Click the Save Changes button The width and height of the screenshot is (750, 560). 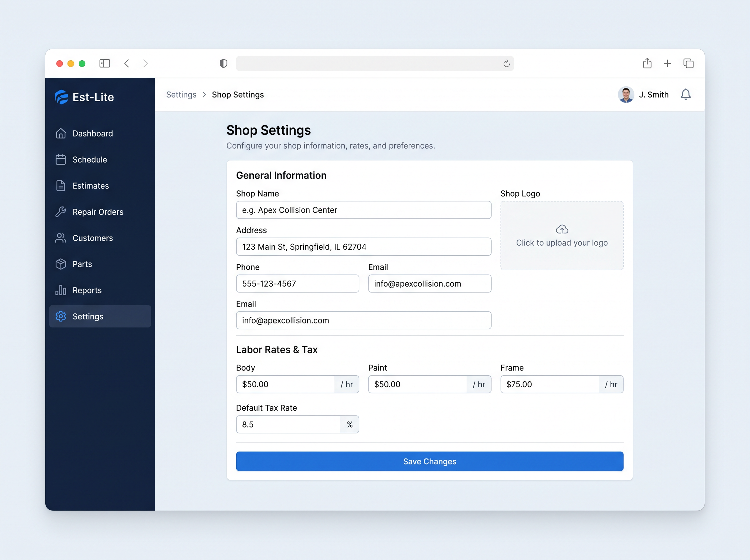pos(429,461)
